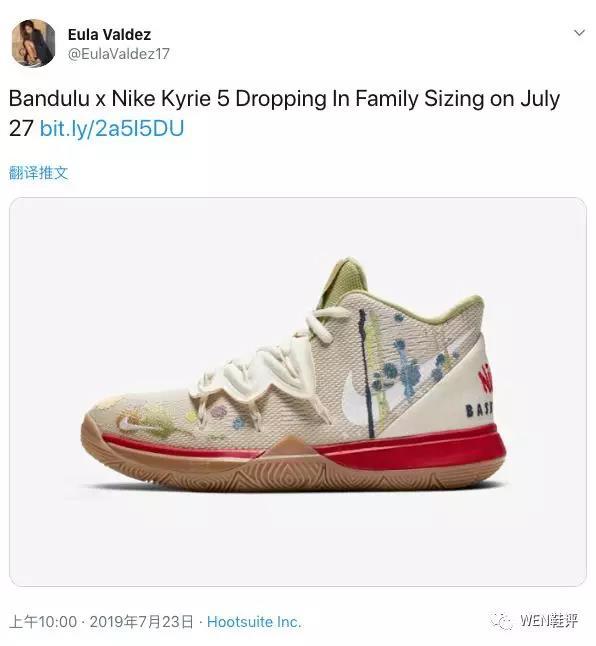Expand the tweet options chevron
The width and height of the screenshot is (596, 646).
579,33
